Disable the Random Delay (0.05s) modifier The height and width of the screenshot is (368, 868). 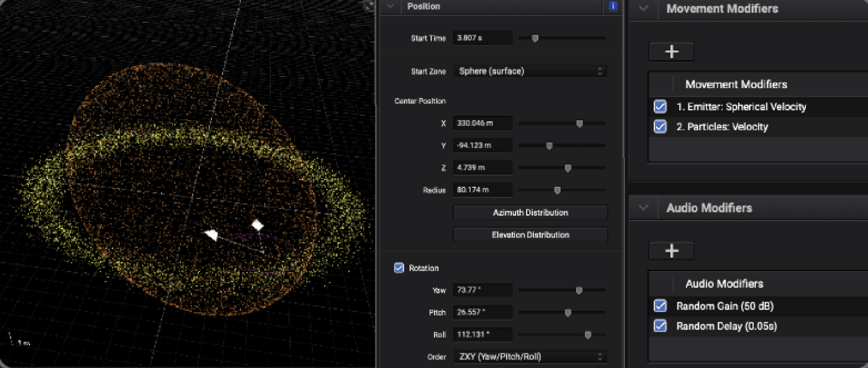click(x=660, y=326)
